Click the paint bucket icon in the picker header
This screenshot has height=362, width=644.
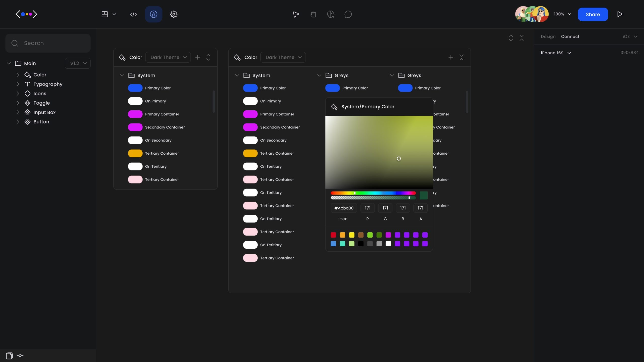[x=334, y=107]
